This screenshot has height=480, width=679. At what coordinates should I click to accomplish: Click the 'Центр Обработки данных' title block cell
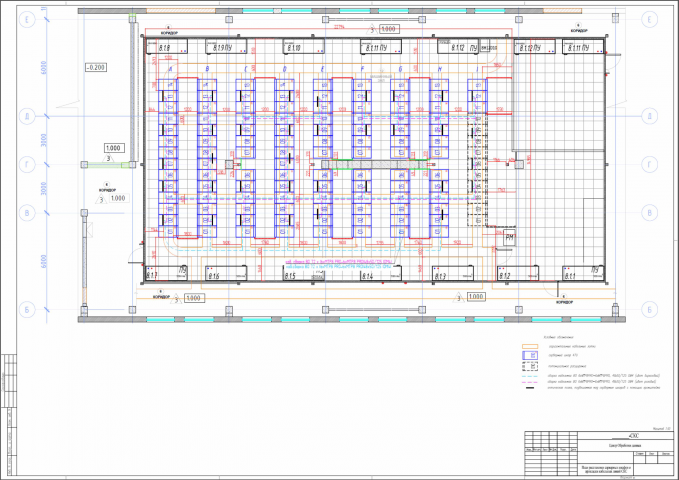[x=625, y=446]
